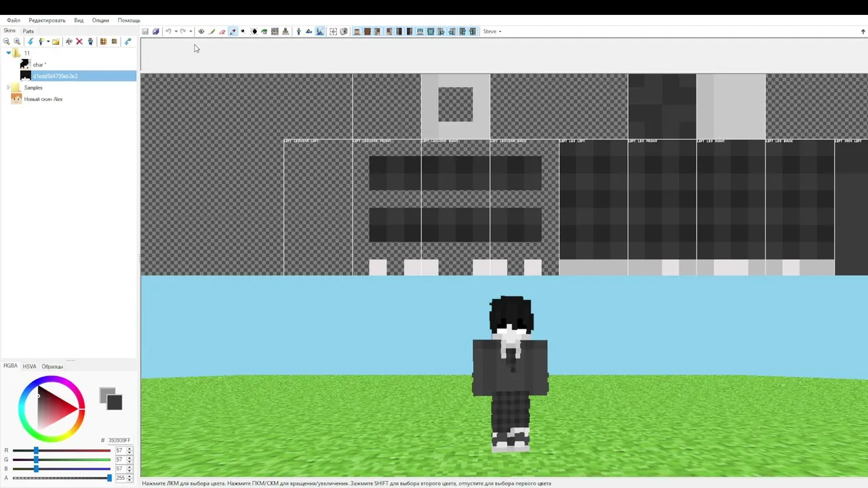Viewport: 868px width, 488px height.
Task: Open the Файл menu
Action: 14,20
